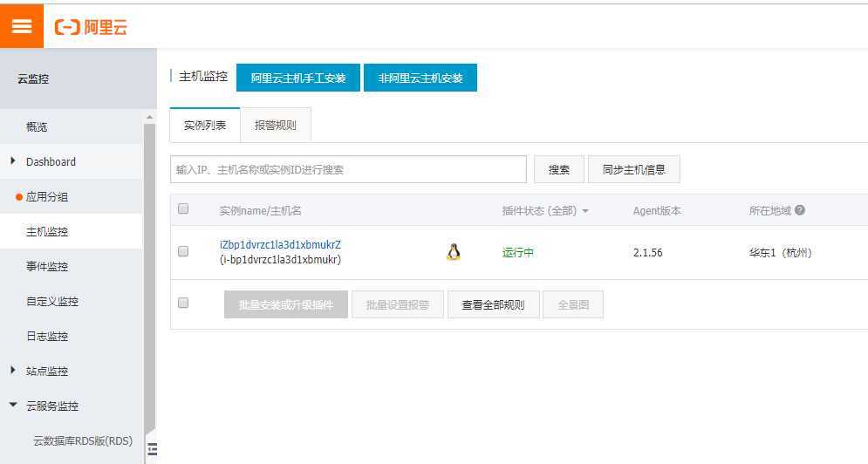Click the 同步主机信息 button
The width and height of the screenshot is (868, 464).
[634, 169]
